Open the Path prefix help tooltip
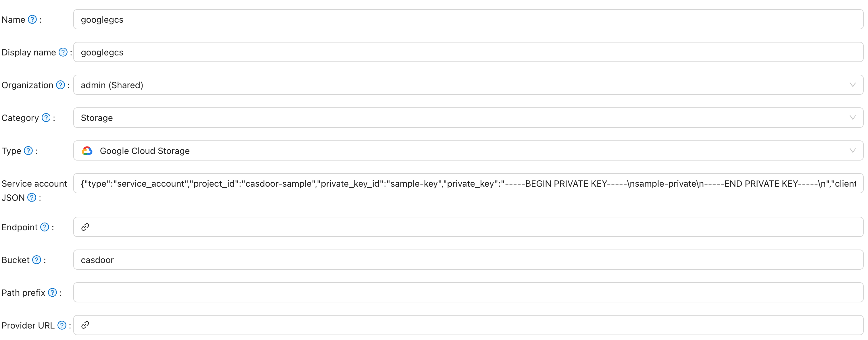 pos(52,293)
